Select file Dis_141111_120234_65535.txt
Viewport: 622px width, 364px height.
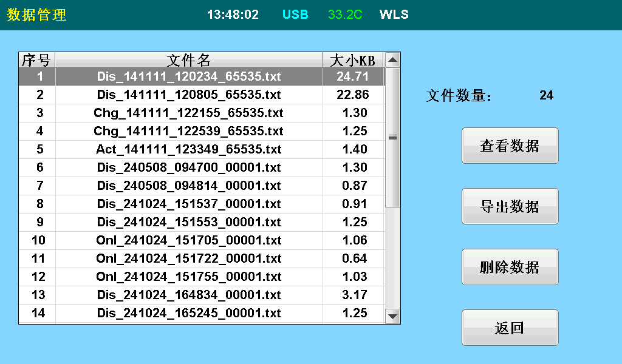pos(189,76)
